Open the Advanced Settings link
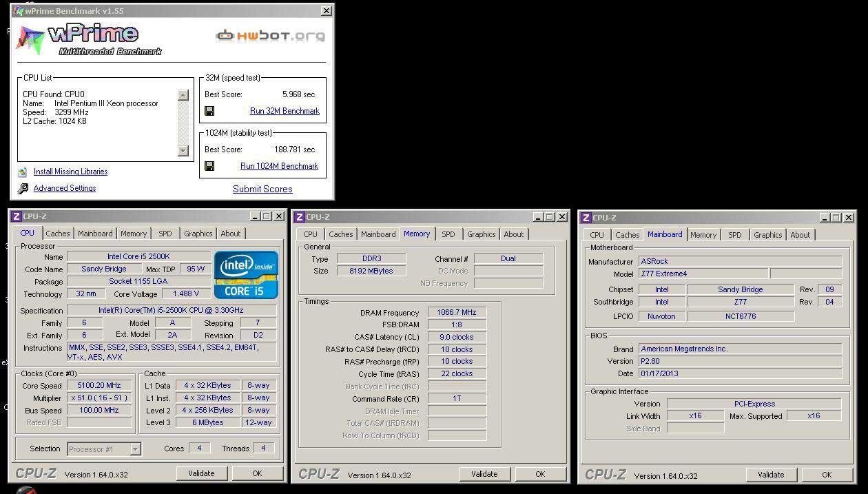 click(65, 188)
